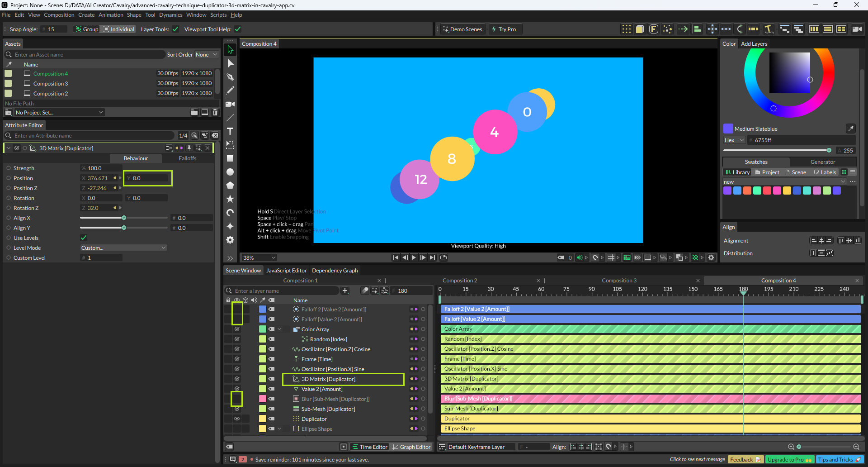Select the Rectangle shape tool
Image resolution: width=868 pixels, height=467 pixels.
click(x=230, y=158)
